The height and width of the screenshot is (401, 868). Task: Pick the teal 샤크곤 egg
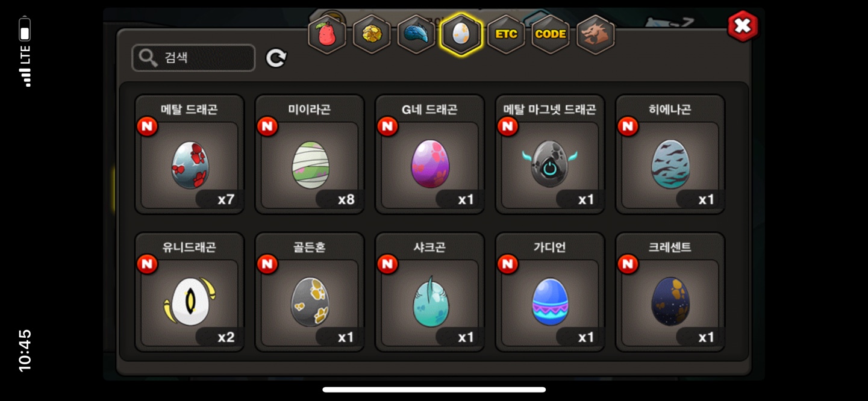(x=430, y=293)
